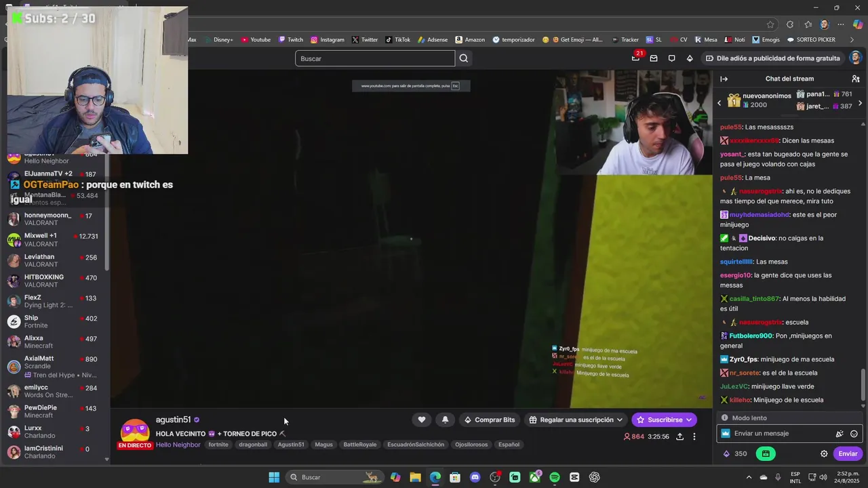
Task: Click the heart follow button under stream
Action: (422, 420)
